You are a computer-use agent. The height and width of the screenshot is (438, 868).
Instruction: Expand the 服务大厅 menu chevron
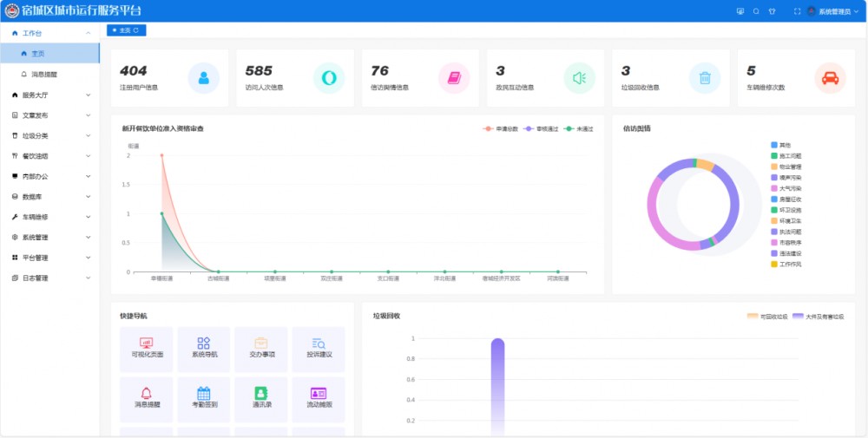(88, 95)
